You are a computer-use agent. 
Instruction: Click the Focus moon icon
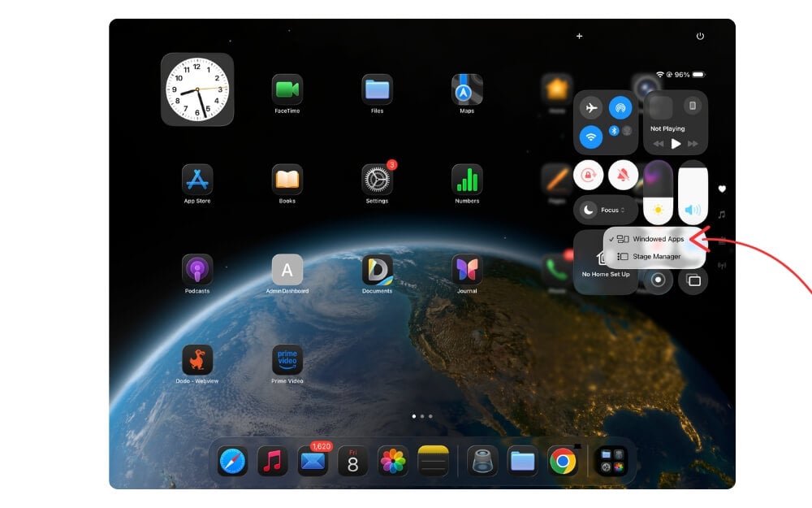point(588,210)
